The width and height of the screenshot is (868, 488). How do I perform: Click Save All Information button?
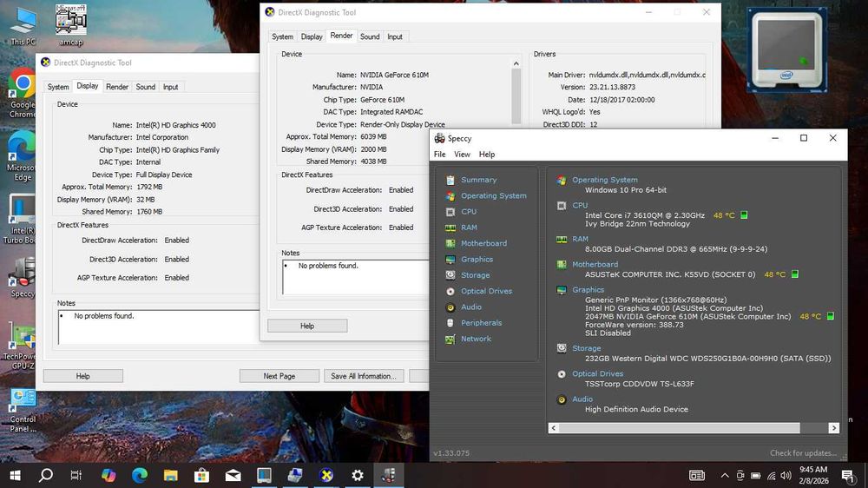pos(364,376)
